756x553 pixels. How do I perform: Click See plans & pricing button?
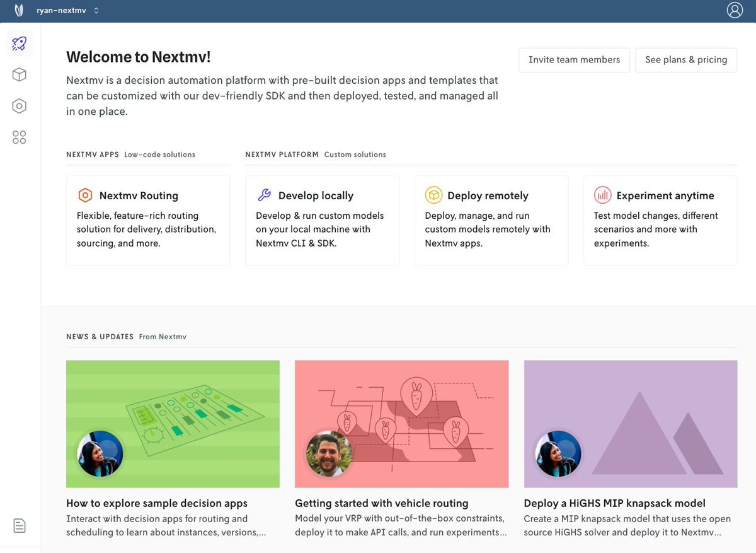[686, 60]
